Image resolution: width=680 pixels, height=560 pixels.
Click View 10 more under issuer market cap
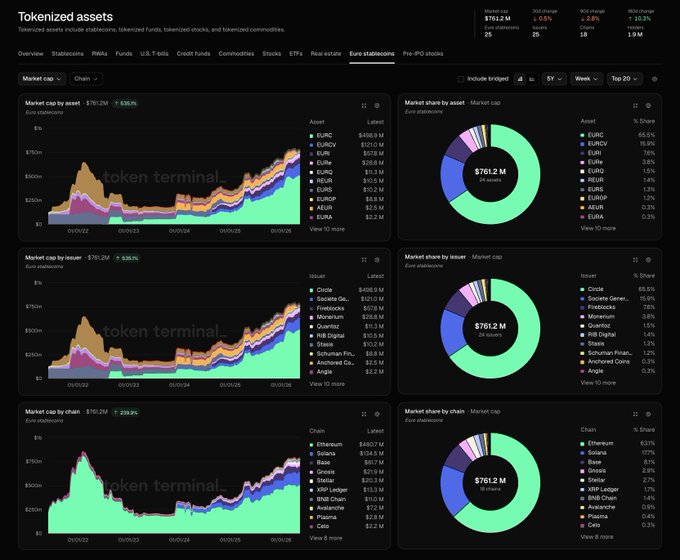pyautogui.click(x=327, y=384)
